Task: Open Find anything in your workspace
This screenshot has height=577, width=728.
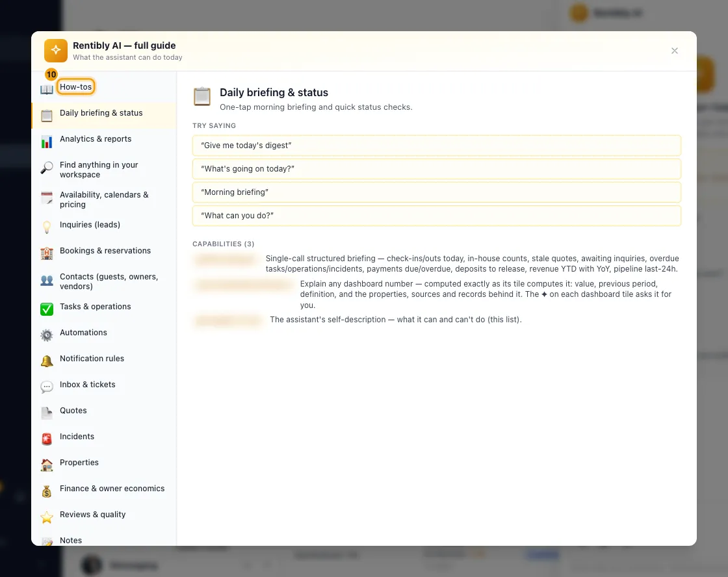Action: point(104,170)
